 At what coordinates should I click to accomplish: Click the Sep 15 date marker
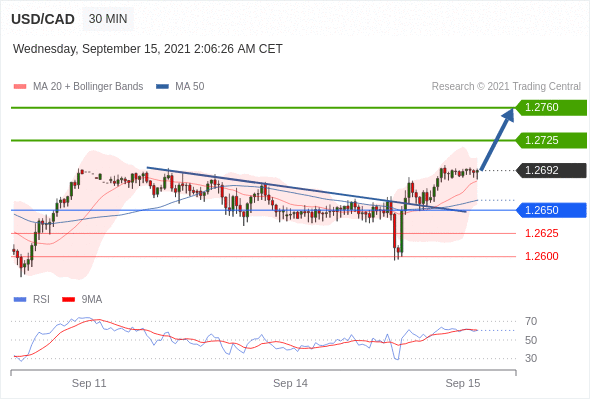pyautogui.click(x=463, y=383)
